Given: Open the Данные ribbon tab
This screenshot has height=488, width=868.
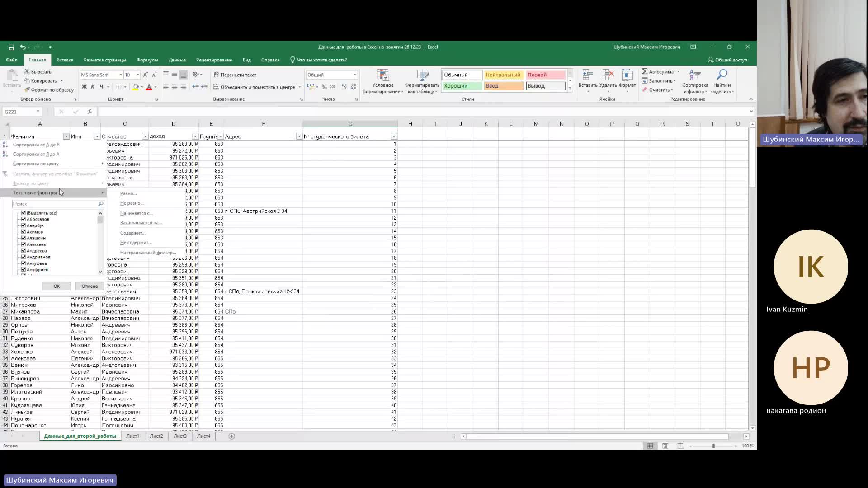Looking at the screenshot, I should tap(177, 60).
